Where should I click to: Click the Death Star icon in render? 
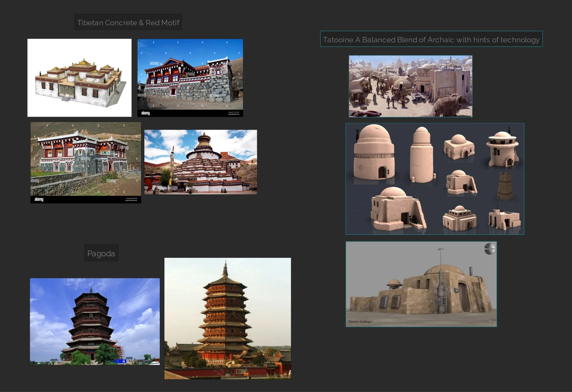click(x=489, y=248)
